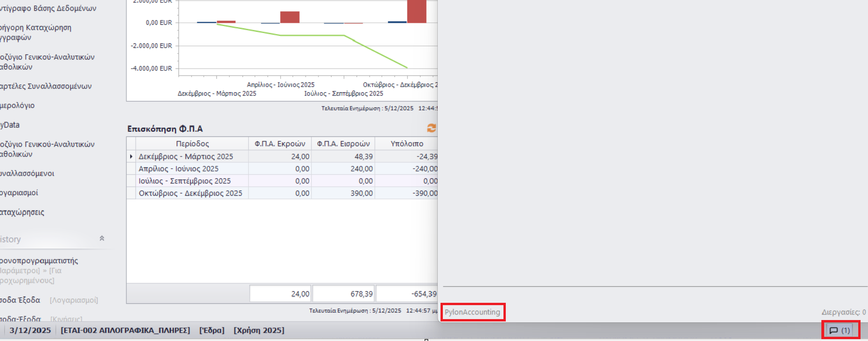Open Συναλλασσόμενοι from the sidebar
The image size is (868, 341).
pyautogui.click(x=27, y=173)
